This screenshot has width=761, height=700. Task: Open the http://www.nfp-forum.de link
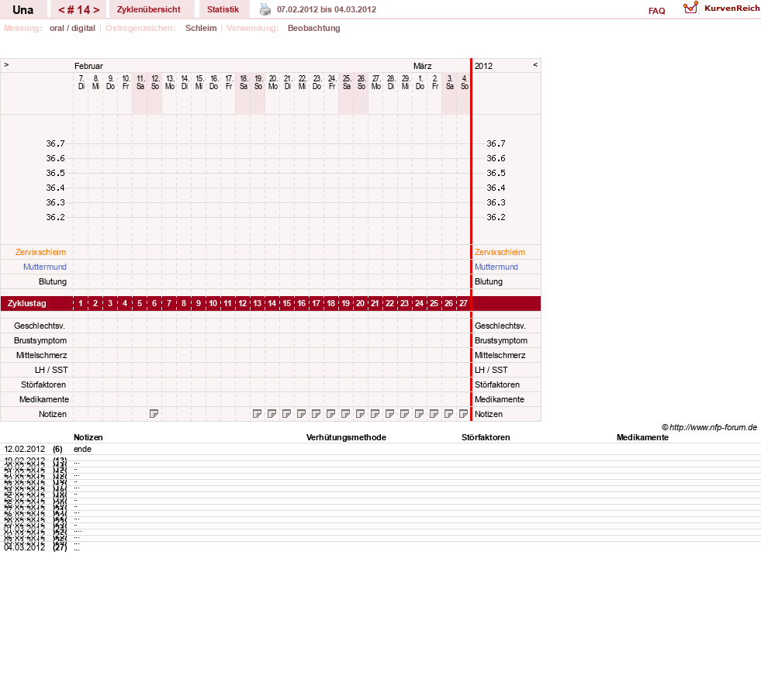click(713, 427)
